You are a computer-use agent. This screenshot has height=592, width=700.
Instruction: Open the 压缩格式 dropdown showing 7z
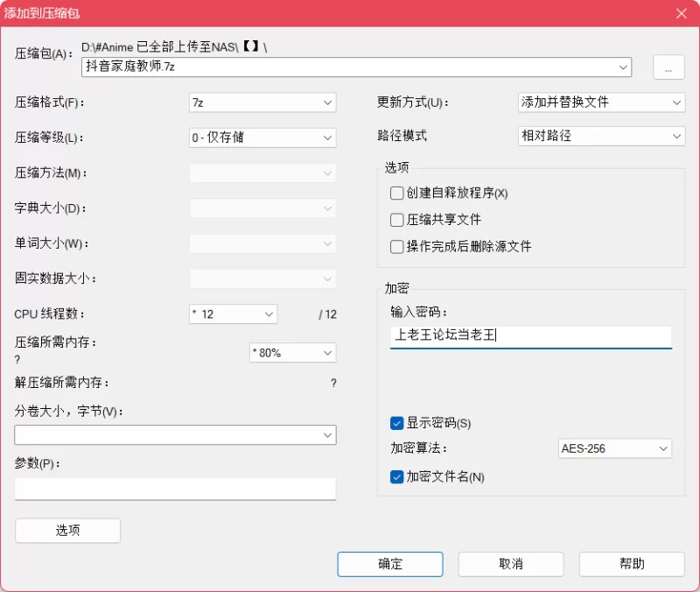262,102
